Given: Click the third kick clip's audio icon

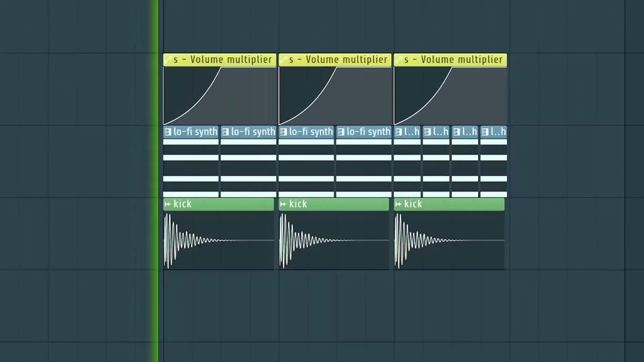Looking at the screenshot, I should pos(398,204).
